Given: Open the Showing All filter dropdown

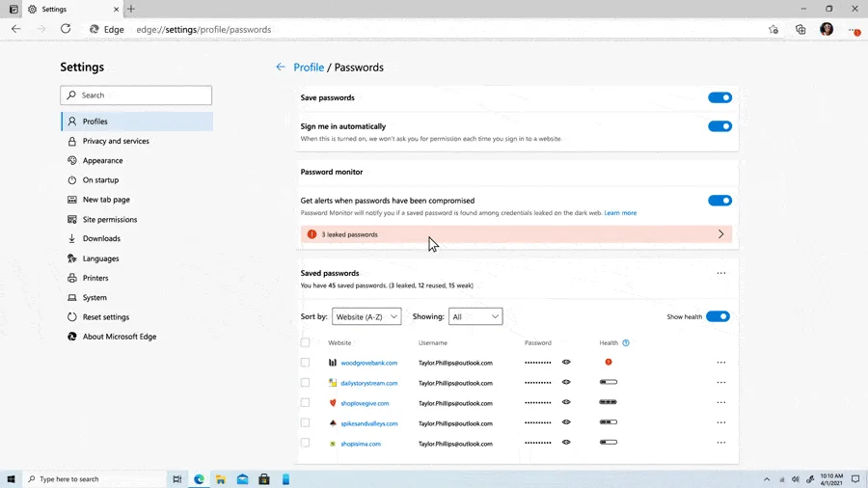Looking at the screenshot, I should tap(475, 316).
